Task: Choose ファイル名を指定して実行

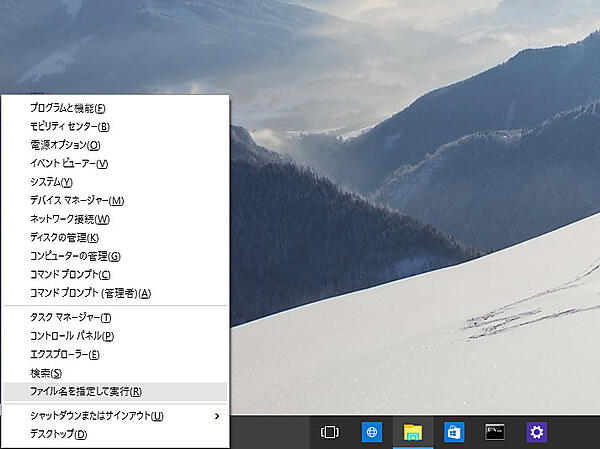Action: click(85, 392)
